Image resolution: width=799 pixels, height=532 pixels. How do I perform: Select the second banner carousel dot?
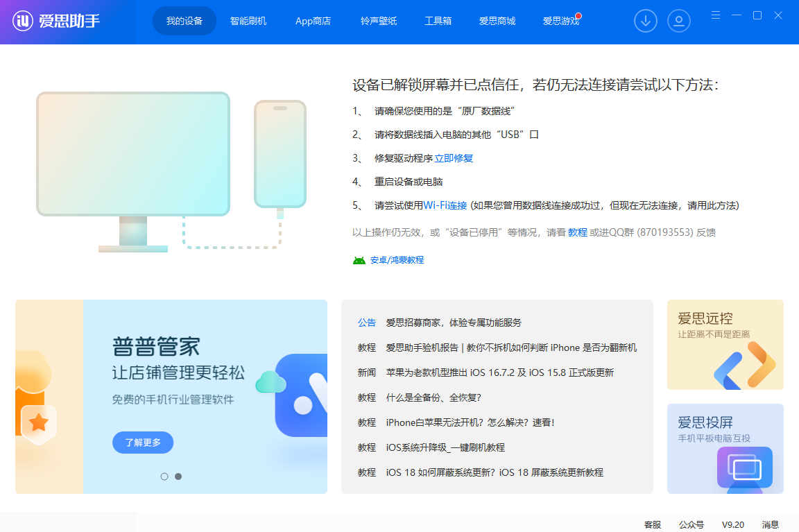[178, 477]
